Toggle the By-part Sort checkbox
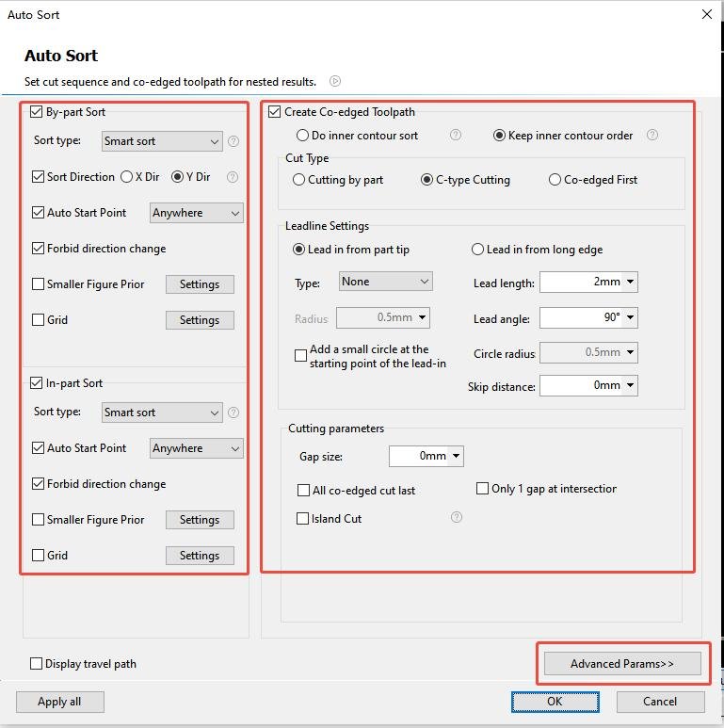The height and width of the screenshot is (728, 724). [36, 112]
